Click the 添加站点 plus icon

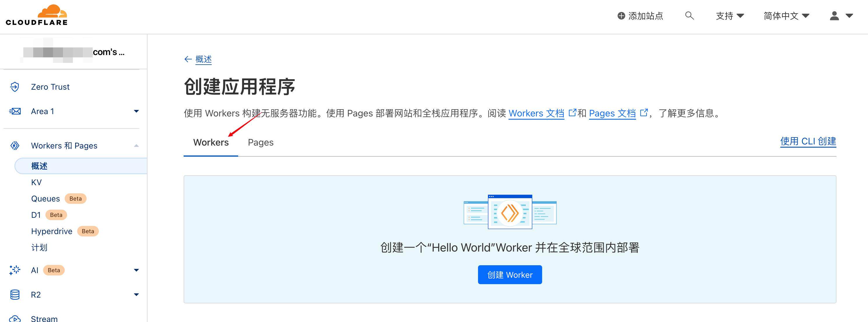pos(621,15)
